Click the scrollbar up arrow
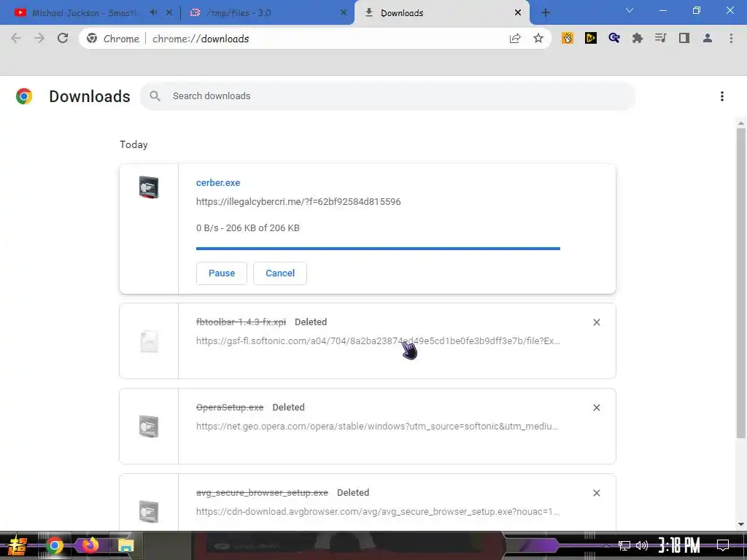This screenshot has height=560, width=747. coord(741,122)
